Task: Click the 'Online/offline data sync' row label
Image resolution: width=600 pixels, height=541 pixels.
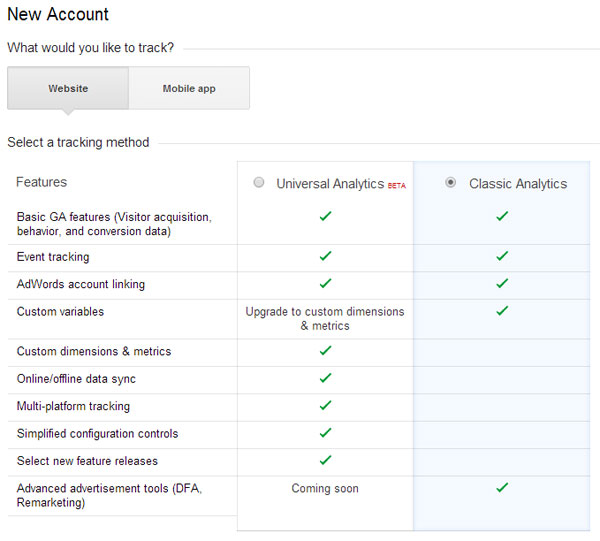Action: (x=76, y=379)
